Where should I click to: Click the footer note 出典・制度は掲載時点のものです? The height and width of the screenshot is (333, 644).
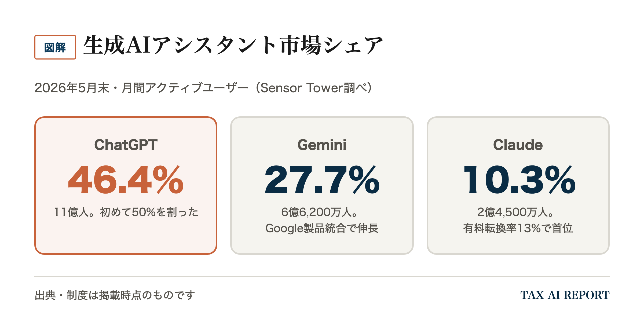click(x=115, y=295)
